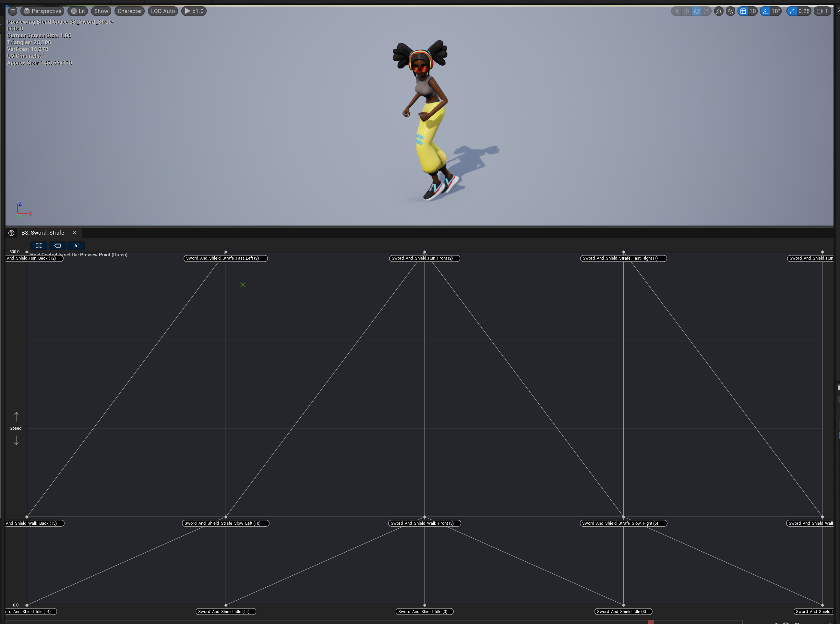
Task: Select the rotate transform tool icon
Action: [697, 11]
